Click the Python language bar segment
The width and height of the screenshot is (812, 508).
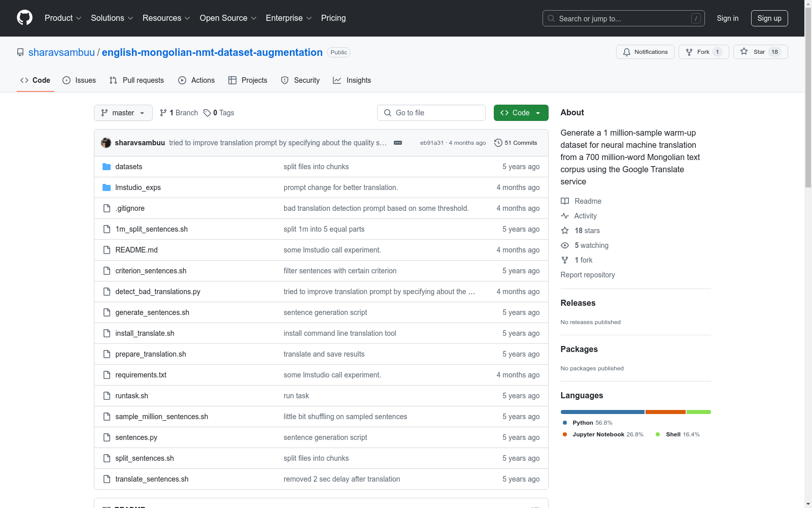click(x=602, y=412)
